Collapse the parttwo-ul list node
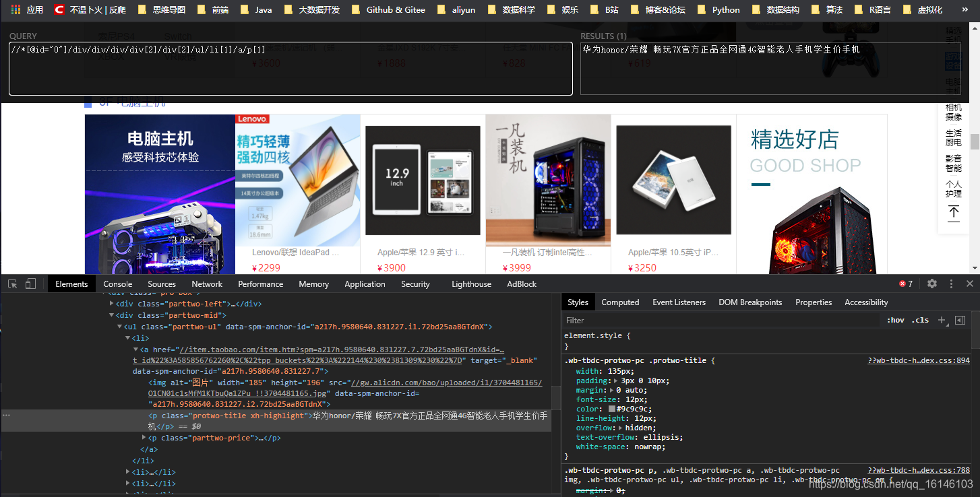980x497 pixels. click(120, 327)
